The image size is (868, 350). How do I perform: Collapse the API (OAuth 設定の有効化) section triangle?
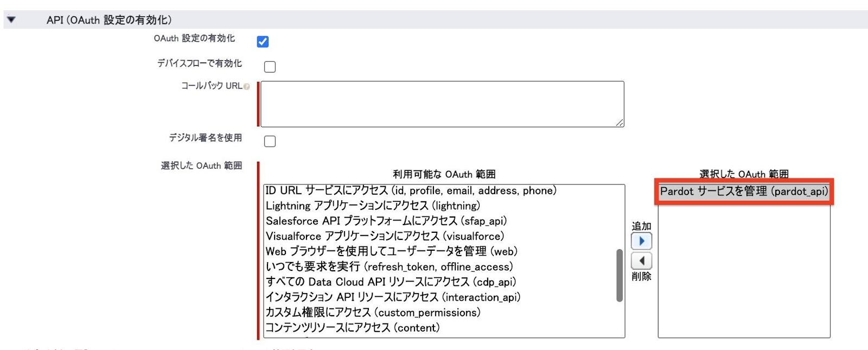pos(11,20)
